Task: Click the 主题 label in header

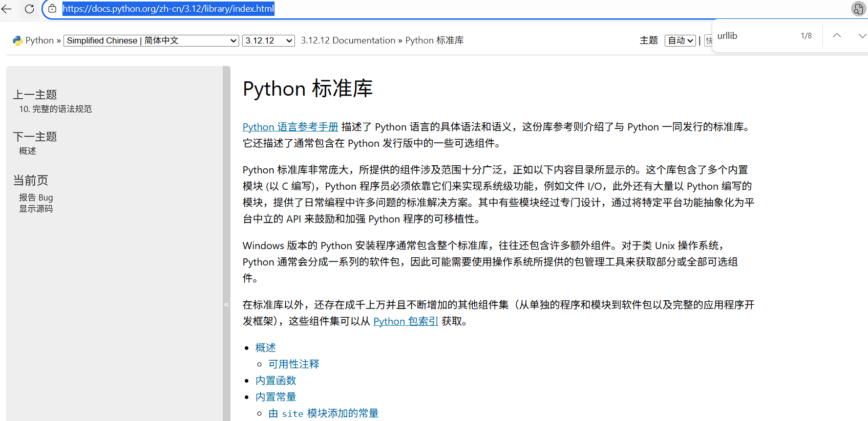Action: [649, 40]
